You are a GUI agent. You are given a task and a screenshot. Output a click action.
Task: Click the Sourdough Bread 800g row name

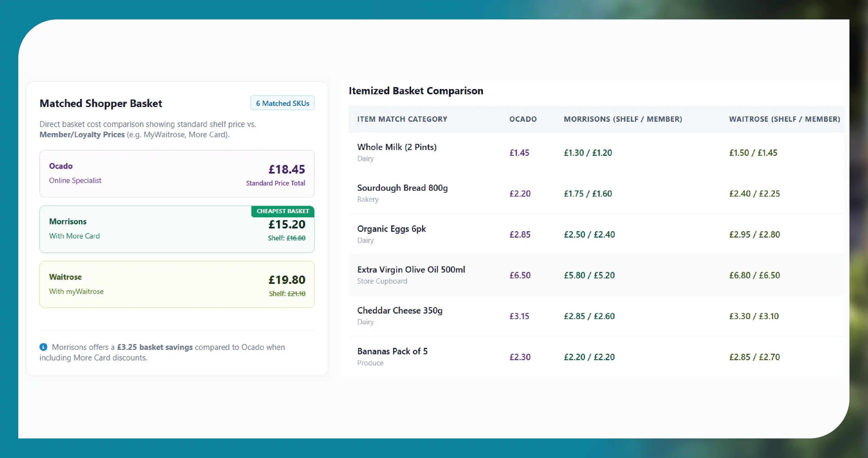click(402, 188)
